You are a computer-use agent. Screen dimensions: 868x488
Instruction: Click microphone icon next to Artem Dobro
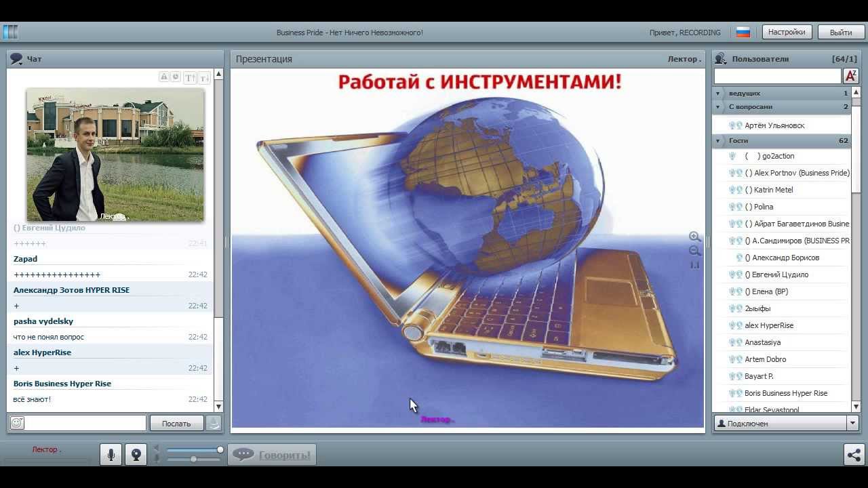732,359
